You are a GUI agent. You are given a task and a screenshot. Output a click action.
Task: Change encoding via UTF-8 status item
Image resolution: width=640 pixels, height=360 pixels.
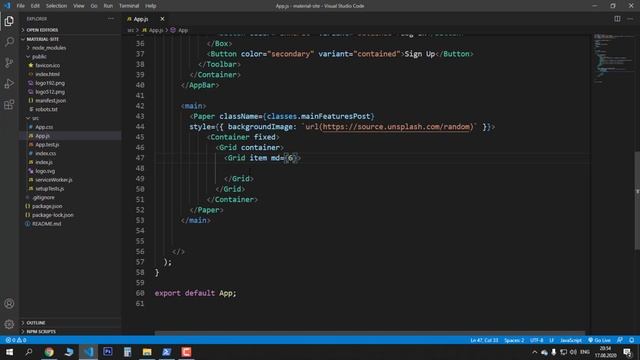pos(536,340)
